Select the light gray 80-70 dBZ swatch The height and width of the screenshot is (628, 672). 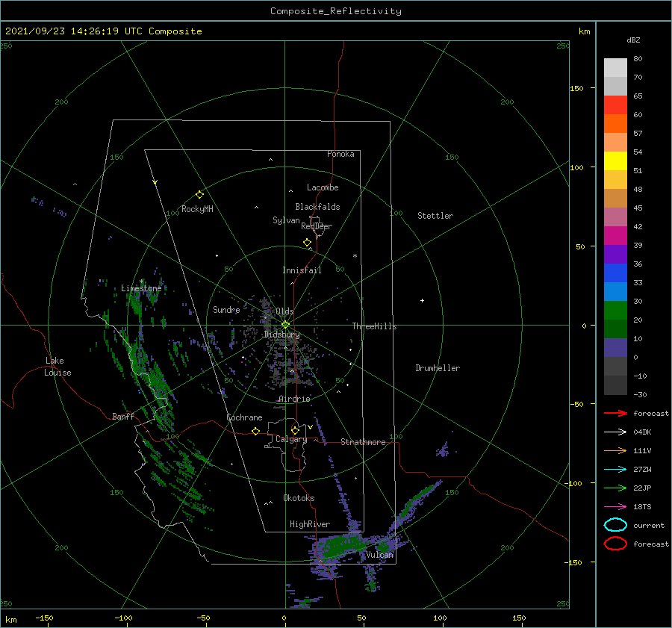[x=615, y=68]
